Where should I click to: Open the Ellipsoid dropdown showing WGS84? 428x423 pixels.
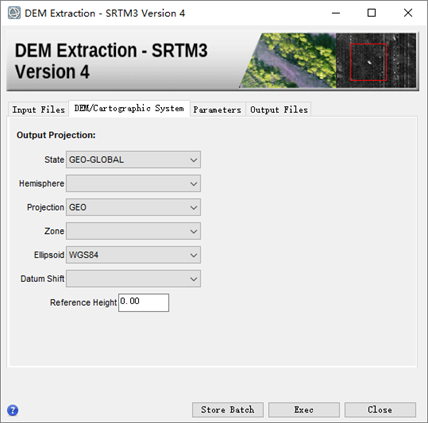point(133,255)
